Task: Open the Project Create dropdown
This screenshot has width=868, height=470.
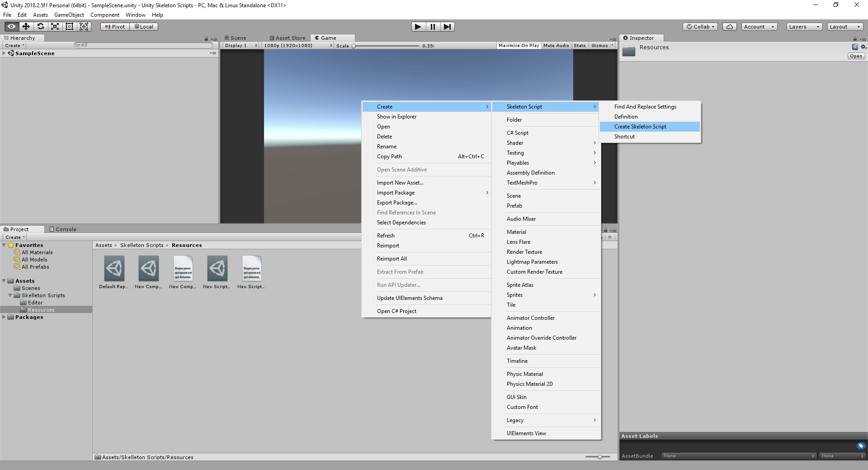Action: pyautogui.click(x=14, y=237)
